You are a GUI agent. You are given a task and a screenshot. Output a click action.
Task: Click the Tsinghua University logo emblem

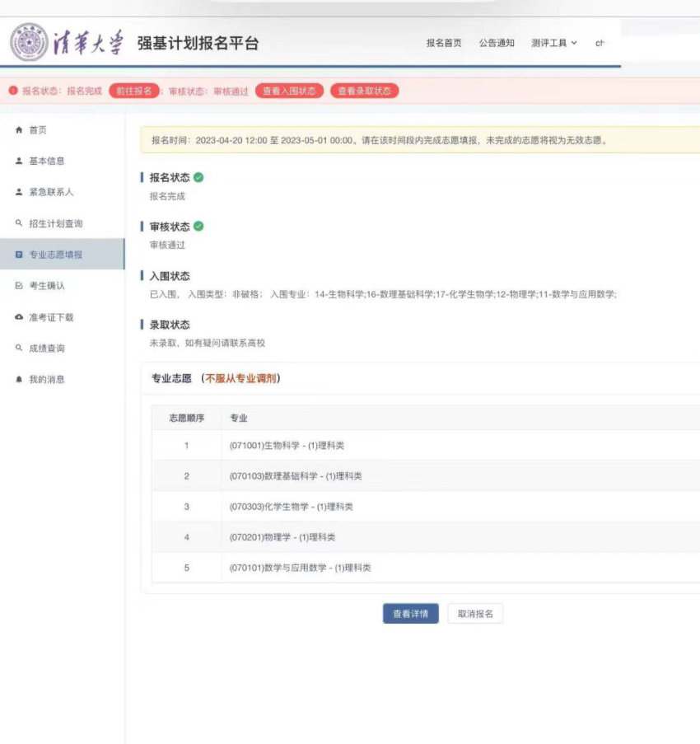pyautogui.click(x=29, y=42)
